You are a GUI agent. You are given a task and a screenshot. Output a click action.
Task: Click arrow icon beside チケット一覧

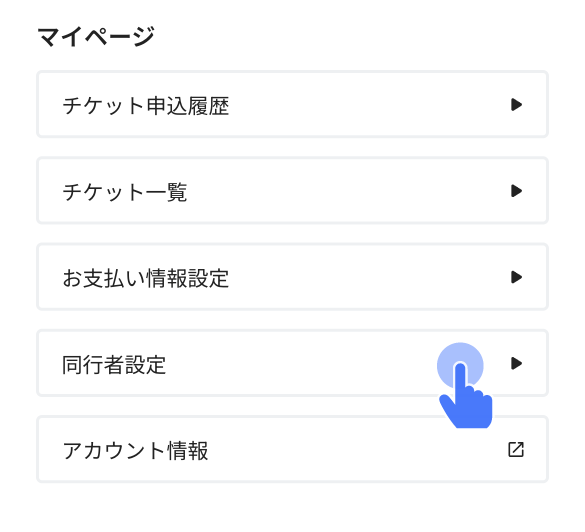(x=516, y=191)
